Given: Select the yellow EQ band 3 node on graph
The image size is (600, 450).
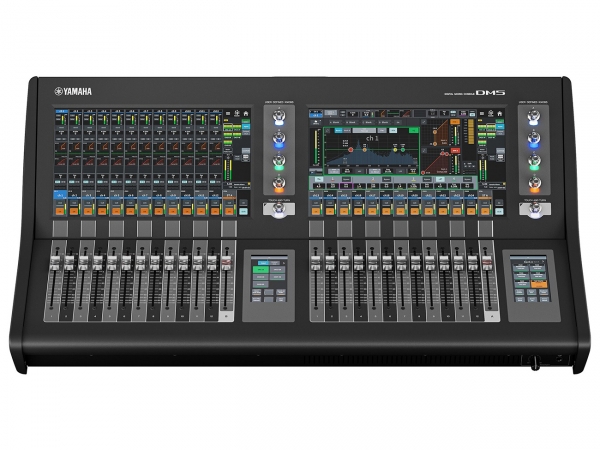Looking at the screenshot, I should (396, 150).
